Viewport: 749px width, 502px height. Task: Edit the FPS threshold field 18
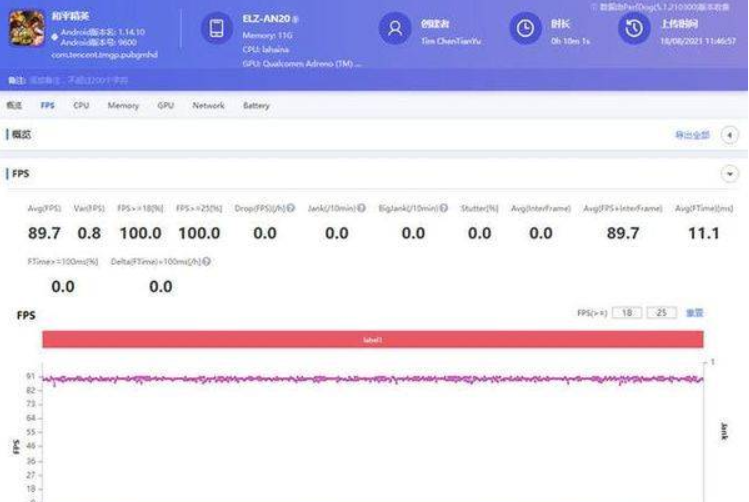click(x=627, y=313)
